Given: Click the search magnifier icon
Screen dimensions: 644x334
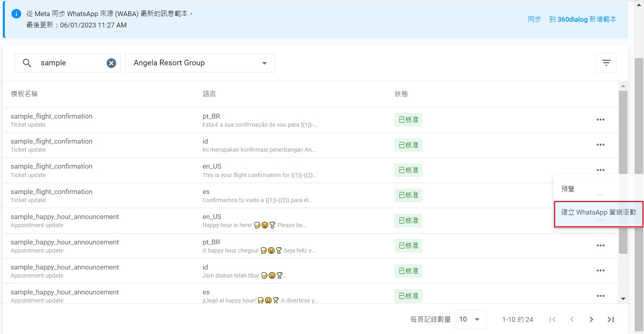Looking at the screenshot, I should [x=27, y=63].
